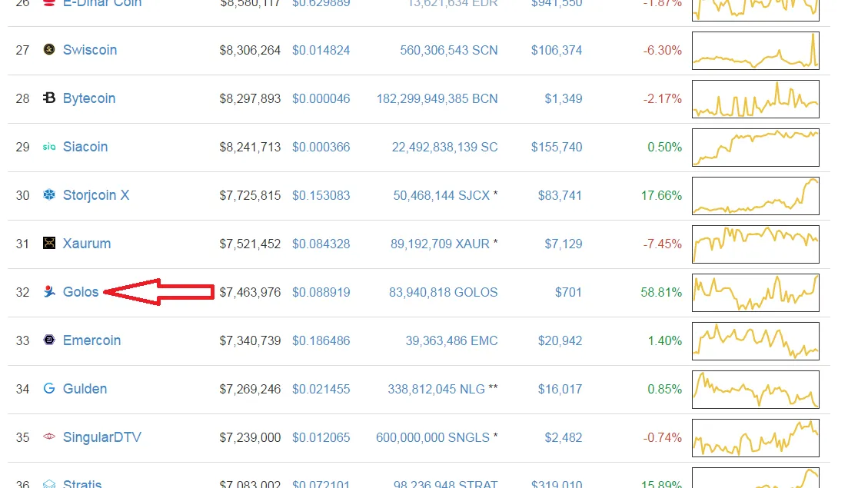
Task: Click the Gulden G logo icon
Action: click(49, 388)
